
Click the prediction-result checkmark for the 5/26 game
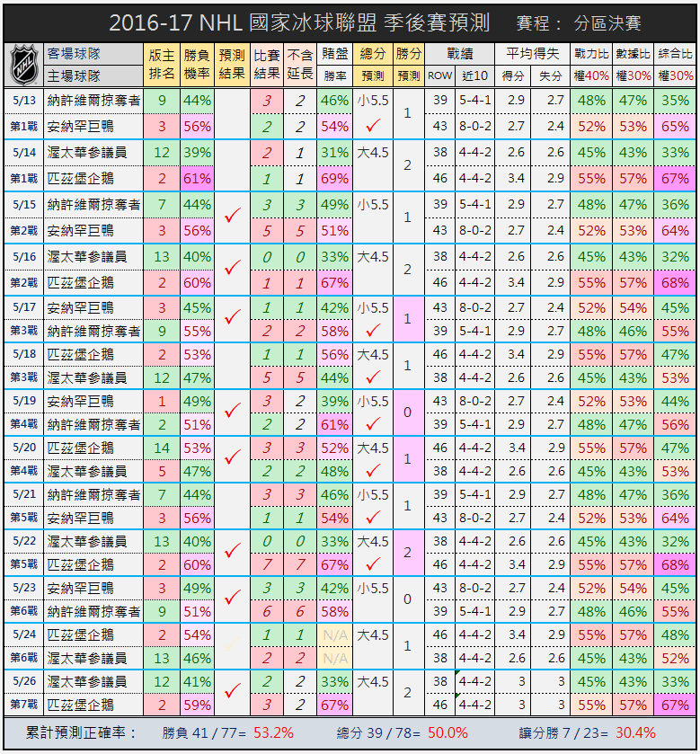point(232,690)
